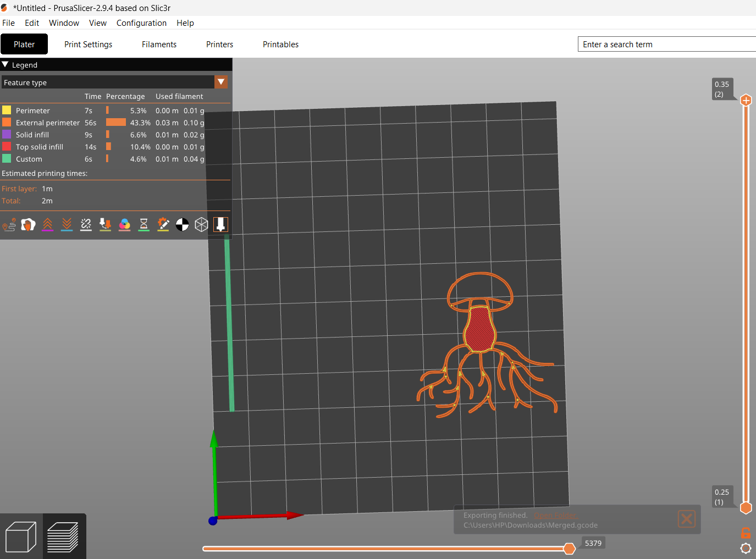Screen dimensions: 756x559
Task: Switch to Printers tab
Action: (219, 45)
